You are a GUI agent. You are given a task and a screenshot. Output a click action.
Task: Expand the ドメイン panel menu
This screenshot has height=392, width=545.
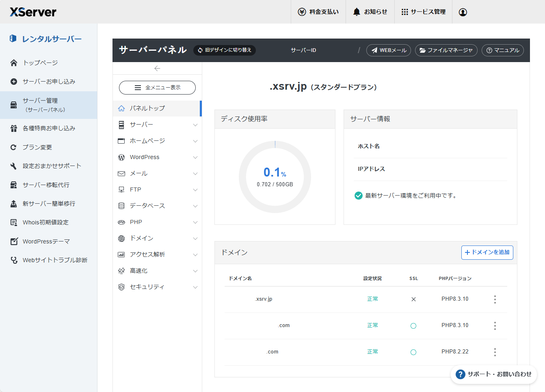coord(157,238)
